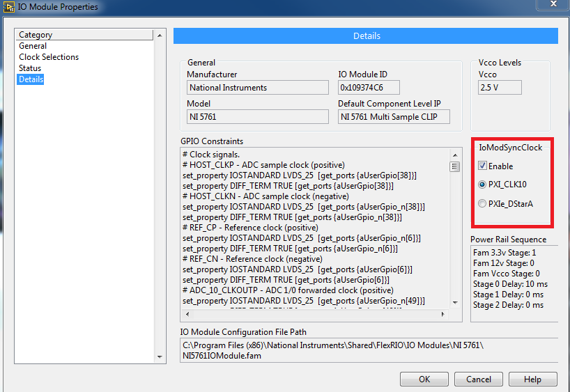
Task: Click GPIO Constraints scroll up arrow
Action: click(x=455, y=155)
